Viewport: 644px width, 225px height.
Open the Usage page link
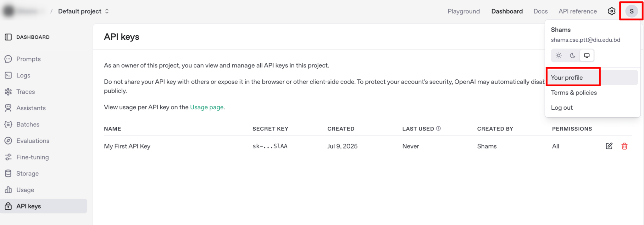[x=207, y=107]
